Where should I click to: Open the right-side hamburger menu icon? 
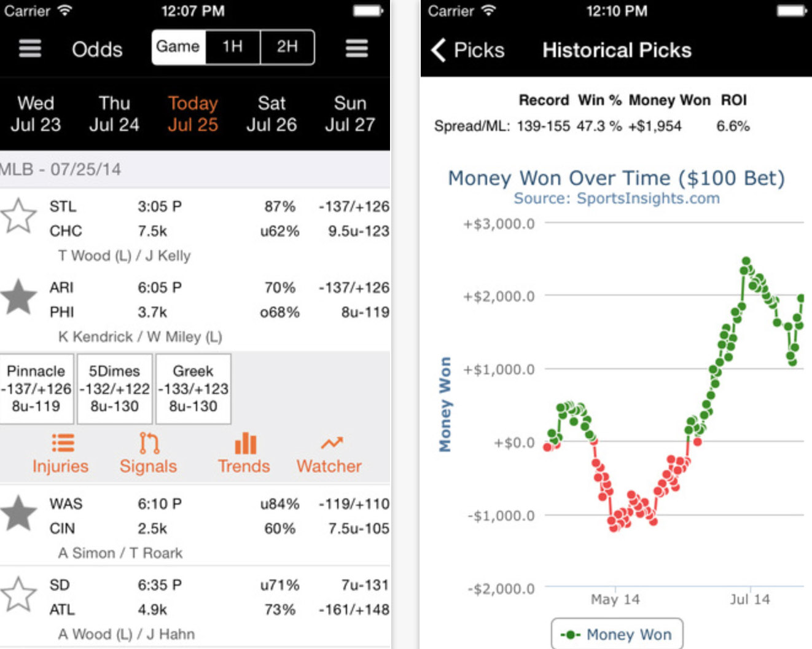coord(356,48)
